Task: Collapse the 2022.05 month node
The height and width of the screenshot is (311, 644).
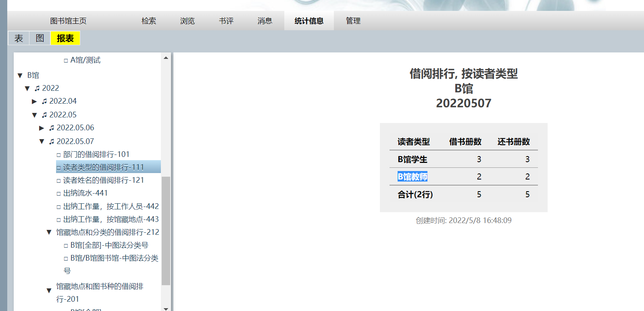Action: (34, 115)
